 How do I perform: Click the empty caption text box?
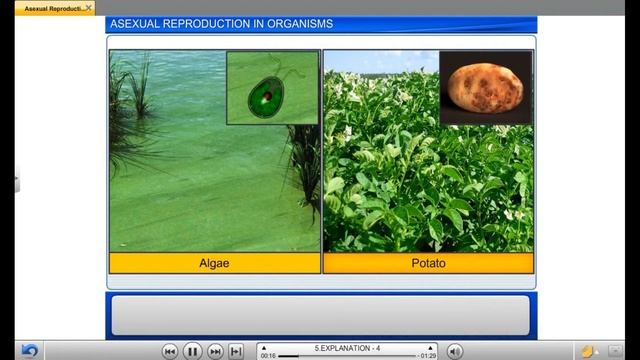point(321,315)
